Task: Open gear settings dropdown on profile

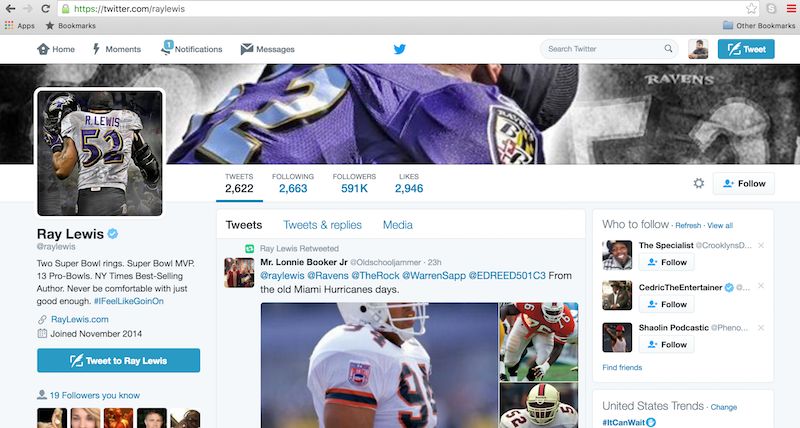Action: pyautogui.click(x=699, y=183)
